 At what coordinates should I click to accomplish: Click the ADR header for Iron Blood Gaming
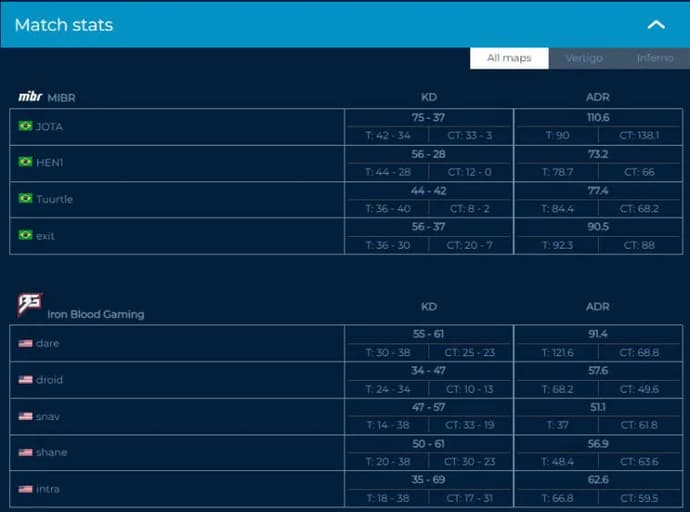598,307
